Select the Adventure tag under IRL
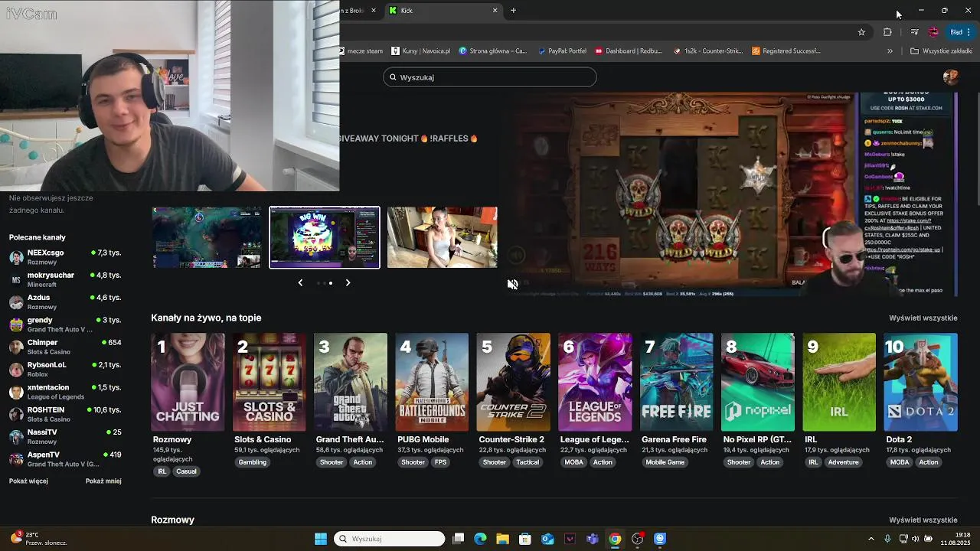980x551 pixels. [x=844, y=462]
